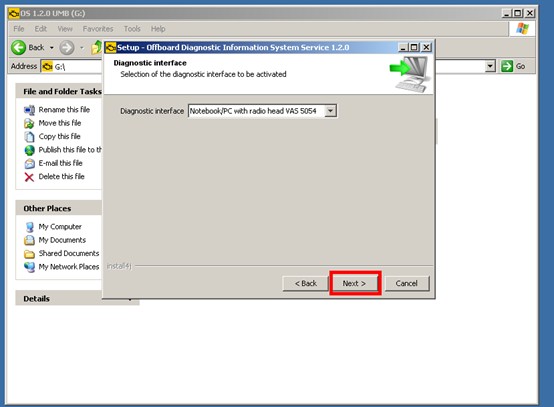Click the Publish globe icon
The width and height of the screenshot is (554, 407).
tap(29, 150)
